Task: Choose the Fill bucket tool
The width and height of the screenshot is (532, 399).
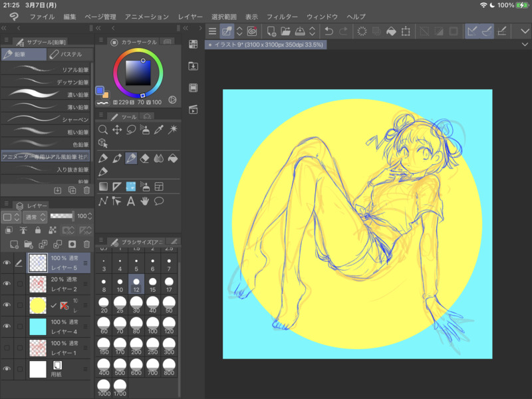Action: point(173,158)
